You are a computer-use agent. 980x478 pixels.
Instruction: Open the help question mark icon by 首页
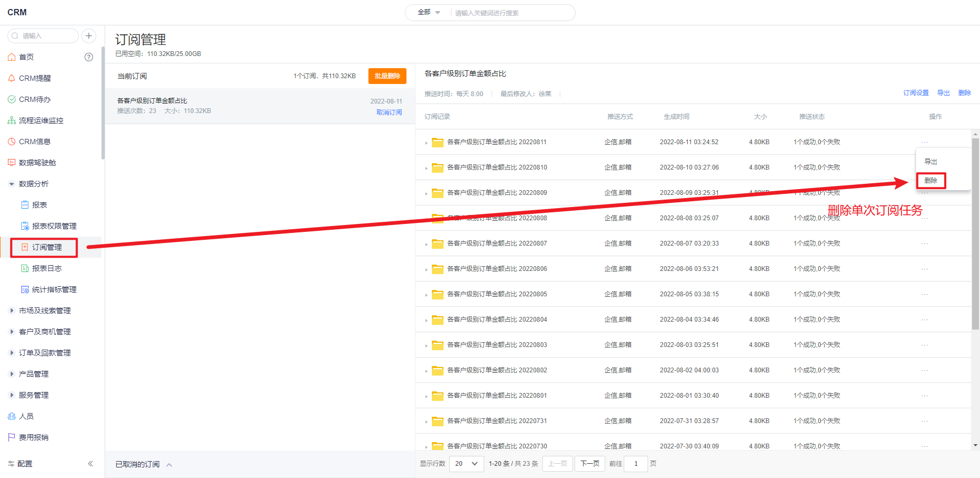click(89, 57)
